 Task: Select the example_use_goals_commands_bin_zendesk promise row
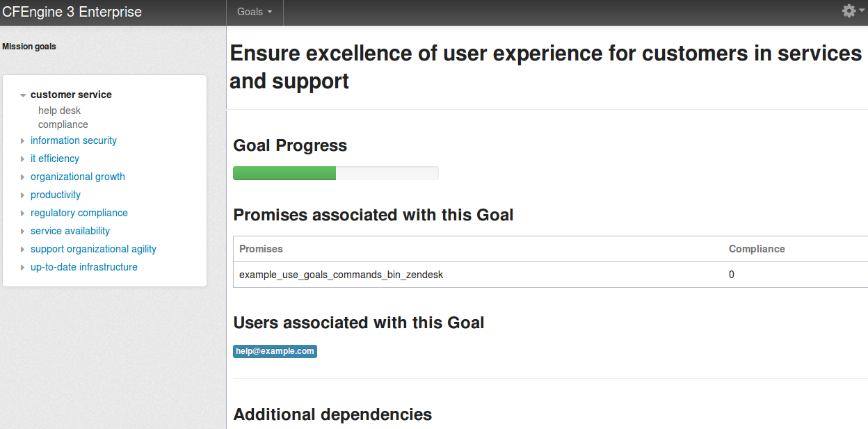point(550,275)
